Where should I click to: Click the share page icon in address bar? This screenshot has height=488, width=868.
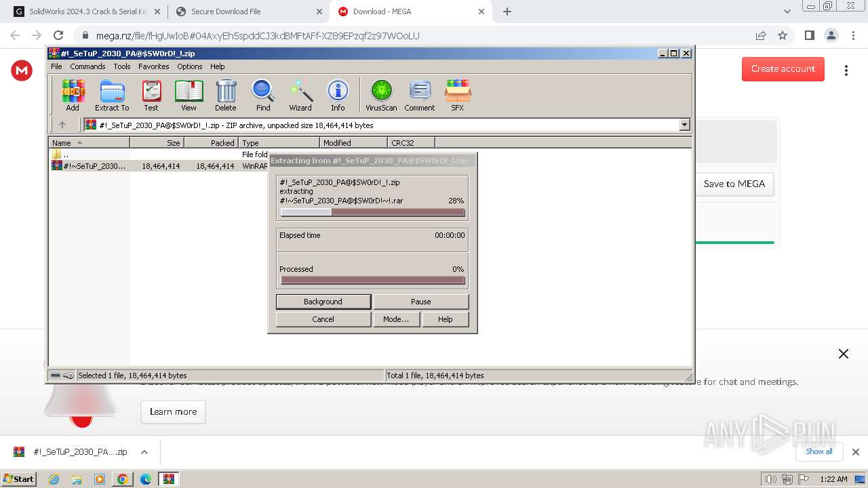tap(761, 35)
